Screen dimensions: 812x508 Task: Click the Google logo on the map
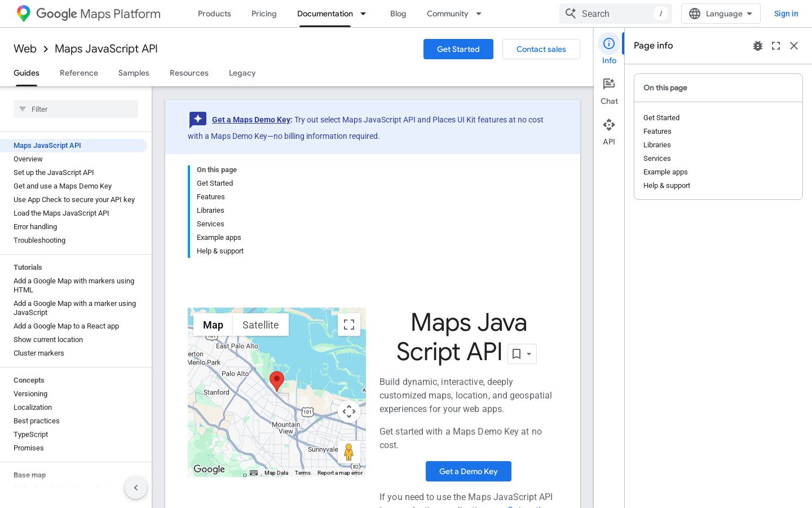coord(209,469)
